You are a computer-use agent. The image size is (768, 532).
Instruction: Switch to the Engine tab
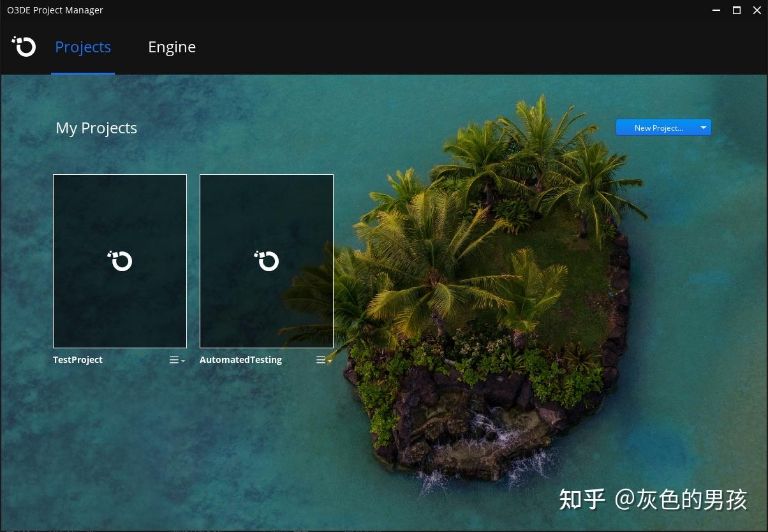coord(172,47)
